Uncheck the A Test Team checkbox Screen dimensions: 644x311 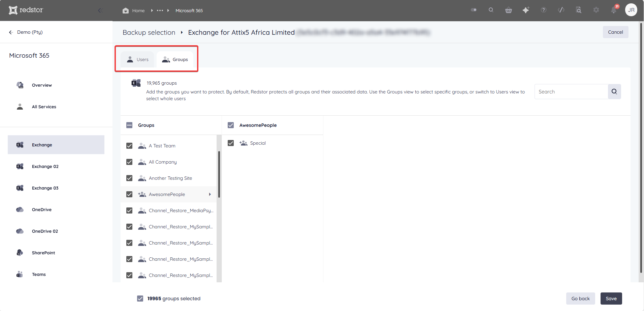point(129,146)
